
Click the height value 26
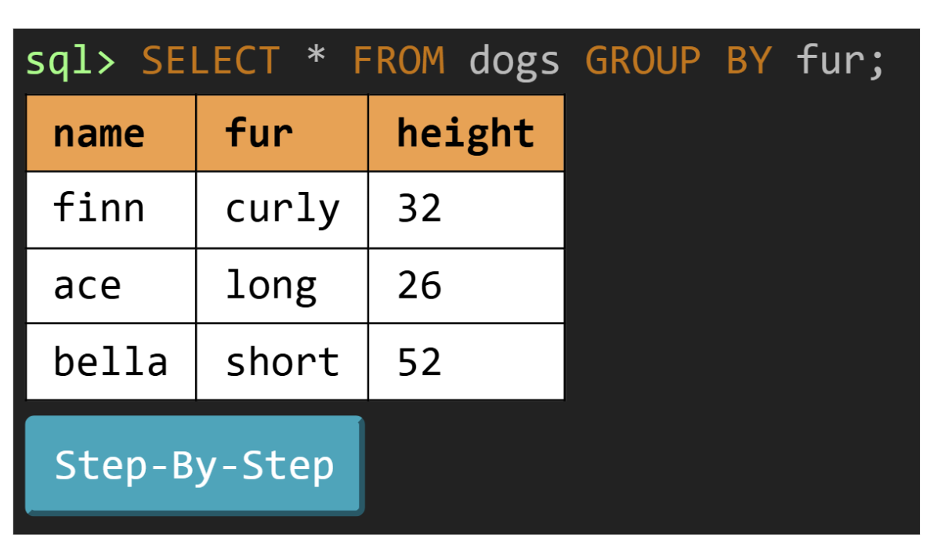click(420, 286)
